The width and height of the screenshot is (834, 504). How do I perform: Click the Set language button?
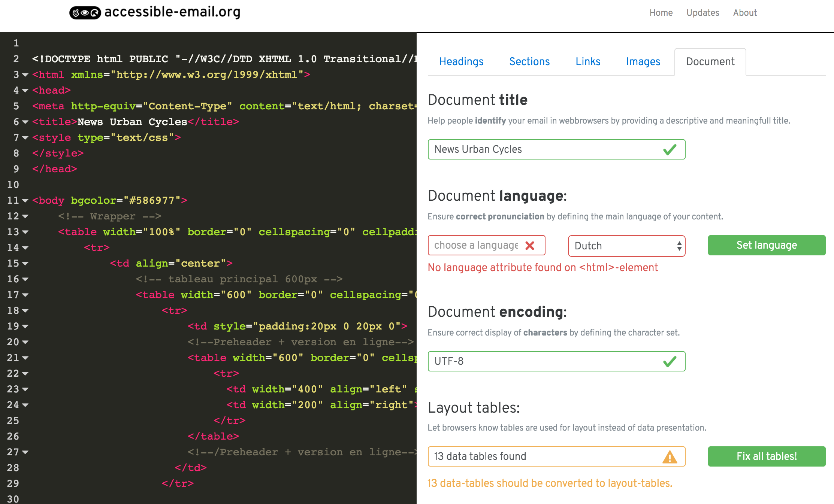coord(767,245)
